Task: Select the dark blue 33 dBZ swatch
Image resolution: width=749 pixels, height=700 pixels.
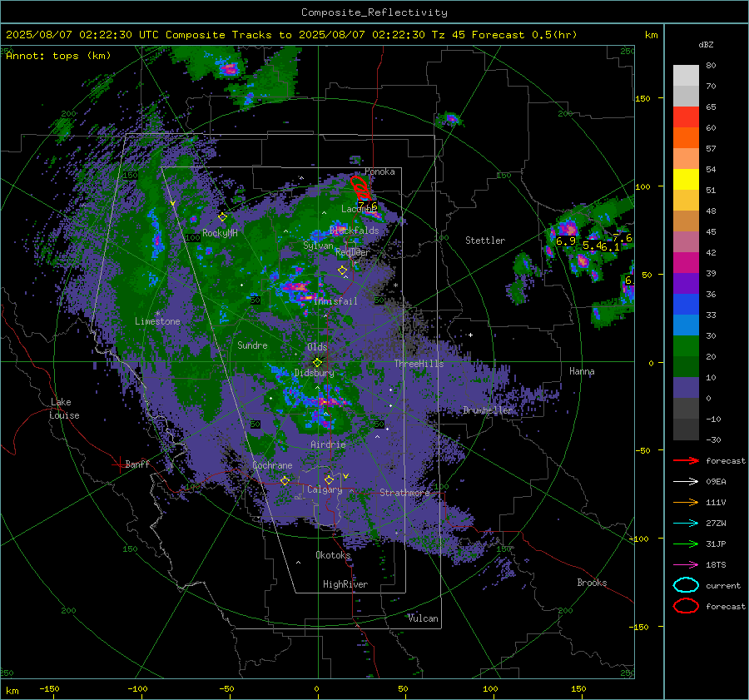Action: (686, 305)
